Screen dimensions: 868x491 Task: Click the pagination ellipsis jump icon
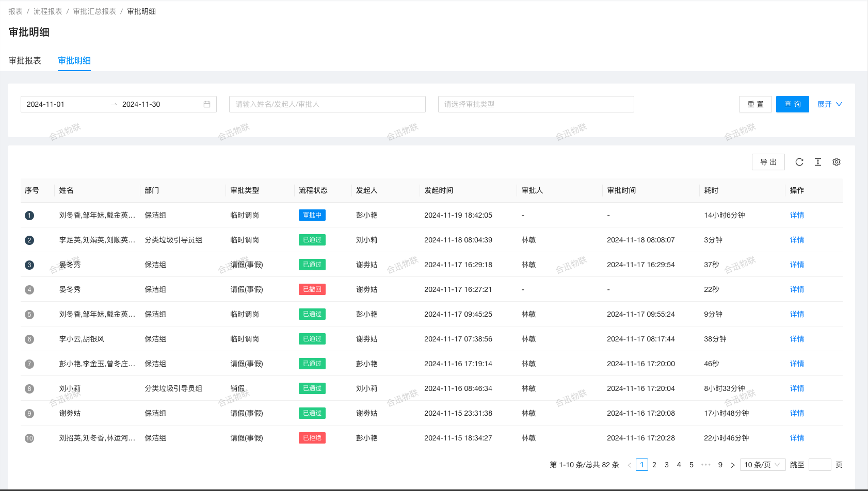[706, 465]
